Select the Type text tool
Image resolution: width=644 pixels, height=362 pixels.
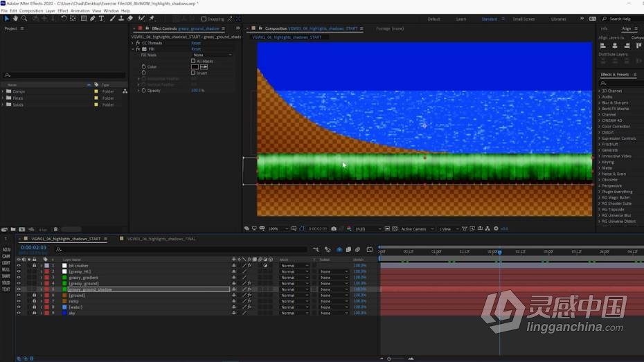click(x=101, y=19)
